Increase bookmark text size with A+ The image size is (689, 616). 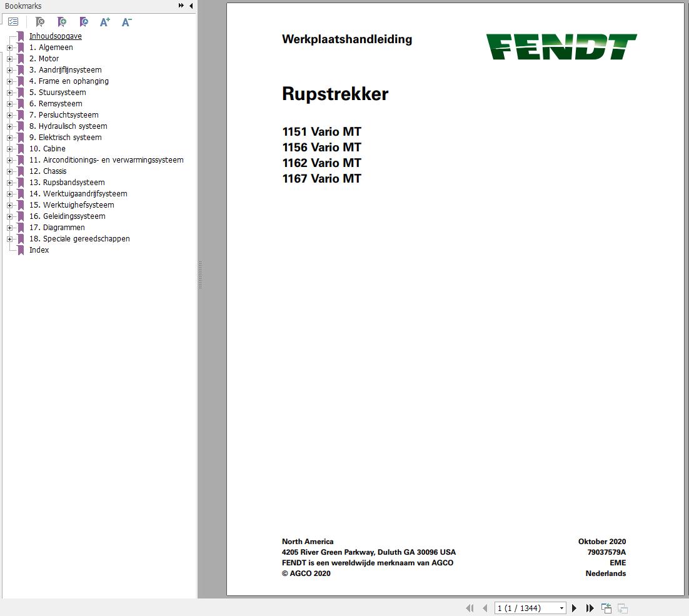pyautogui.click(x=104, y=21)
